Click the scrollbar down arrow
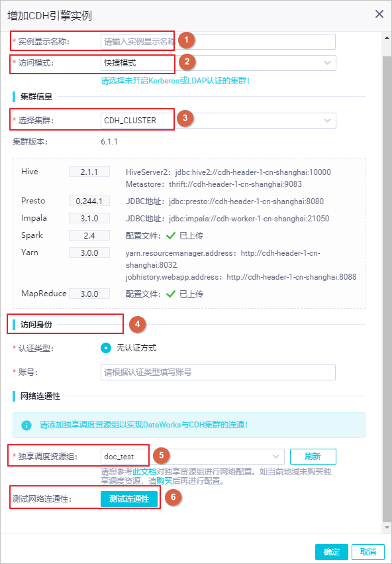392x564 pixels. 387,527
